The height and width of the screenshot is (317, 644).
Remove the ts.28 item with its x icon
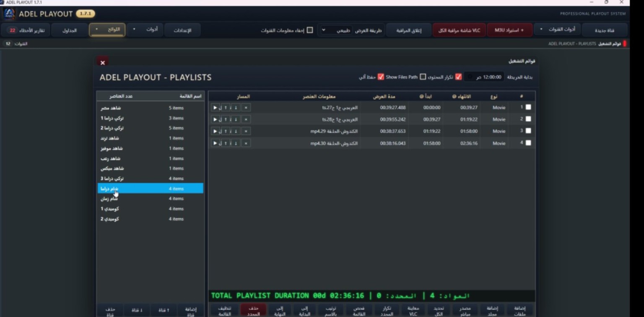click(x=246, y=119)
